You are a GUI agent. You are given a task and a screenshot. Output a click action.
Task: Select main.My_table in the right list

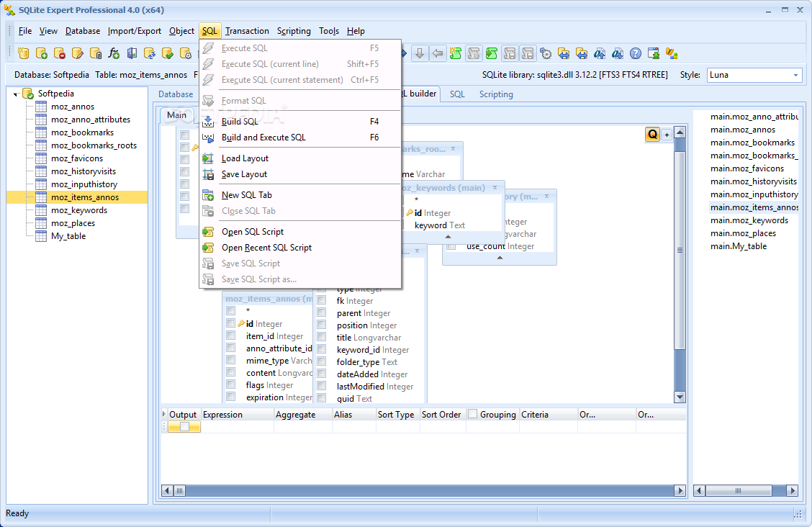click(x=739, y=246)
